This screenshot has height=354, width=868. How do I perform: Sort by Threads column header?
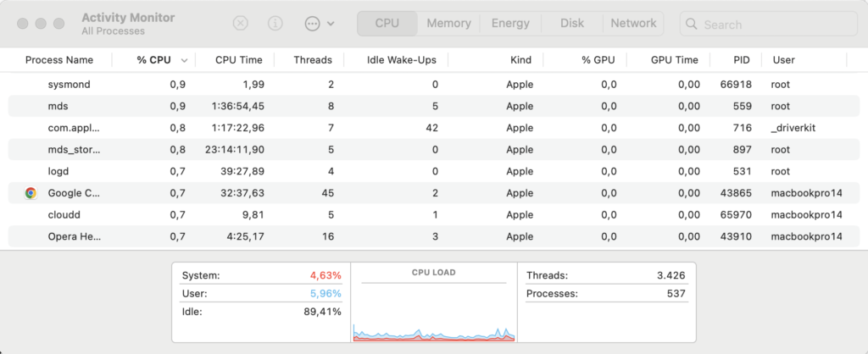(313, 60)
